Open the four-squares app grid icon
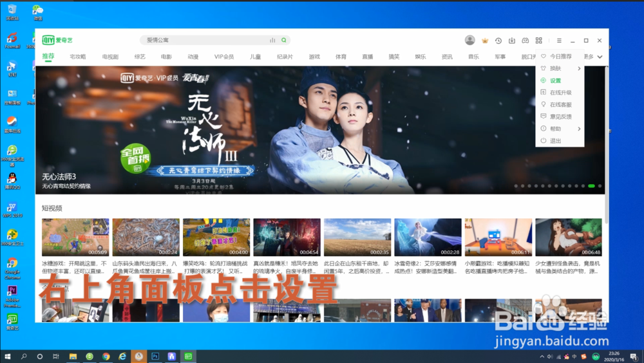 pos(539,41)
